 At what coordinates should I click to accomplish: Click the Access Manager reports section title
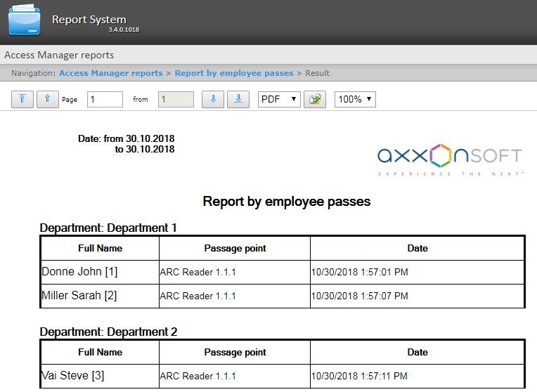59,55
